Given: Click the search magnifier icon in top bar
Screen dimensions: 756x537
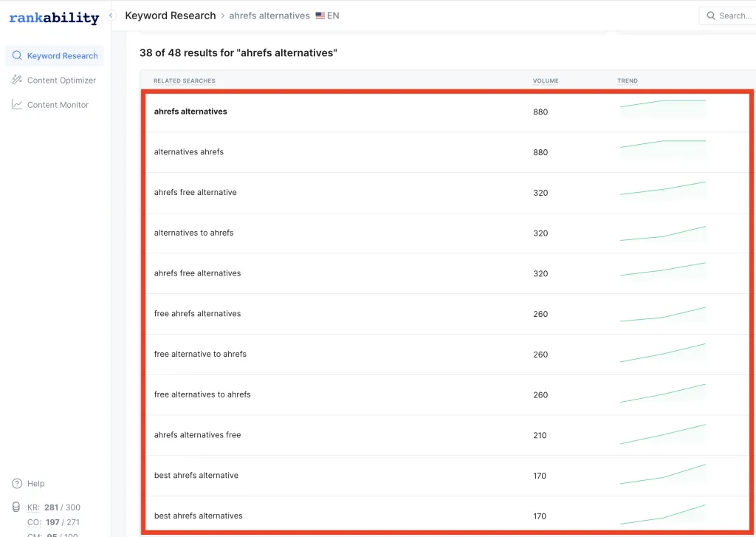Looking at the screenshot, I should tap(711, 16).
